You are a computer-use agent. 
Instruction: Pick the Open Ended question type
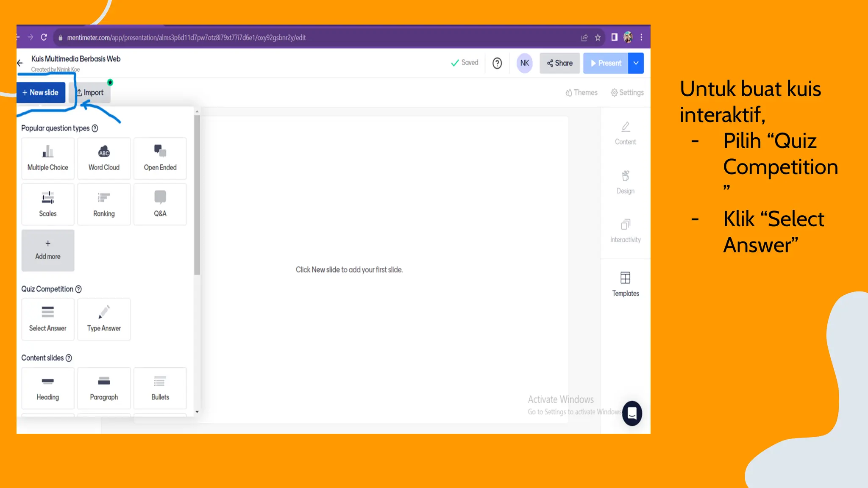(x=160, y=158)
